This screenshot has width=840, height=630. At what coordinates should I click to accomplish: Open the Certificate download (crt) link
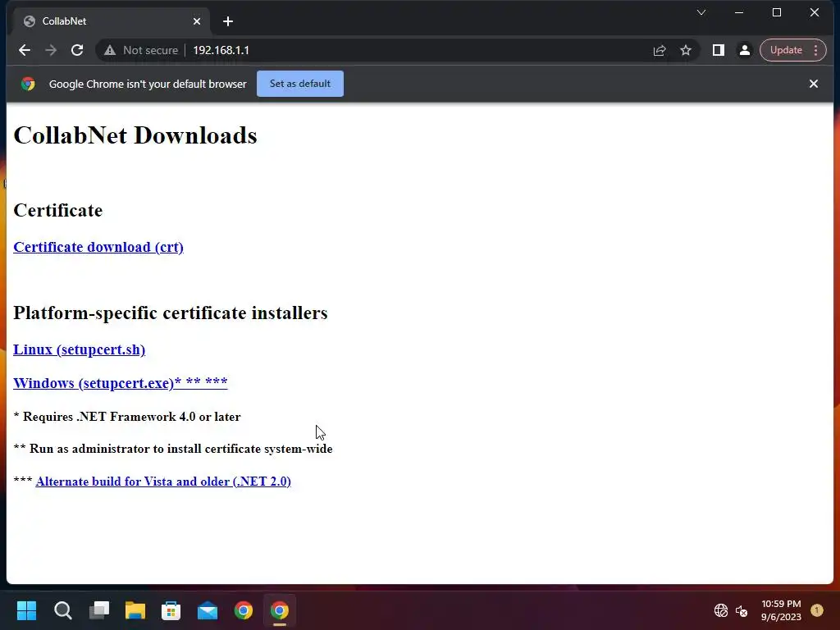click(98, 247)
